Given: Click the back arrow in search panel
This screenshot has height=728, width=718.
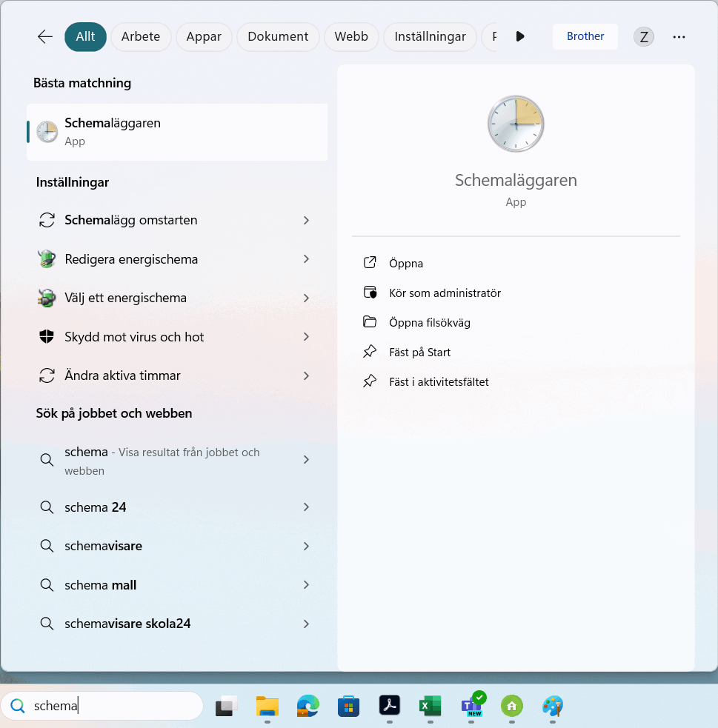Looking at the screenshot, I should pyautogui.click(x=45, y=37).
